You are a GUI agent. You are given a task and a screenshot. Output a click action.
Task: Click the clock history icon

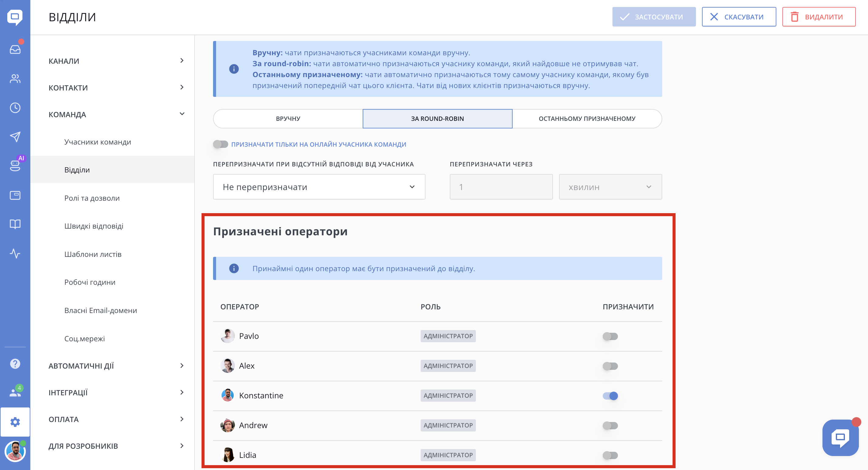pos(15,107)
